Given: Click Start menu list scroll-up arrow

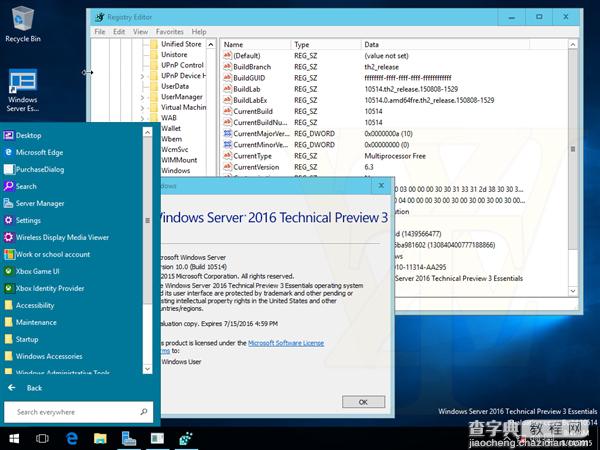Looking at the screenshot, I should 147,132.
